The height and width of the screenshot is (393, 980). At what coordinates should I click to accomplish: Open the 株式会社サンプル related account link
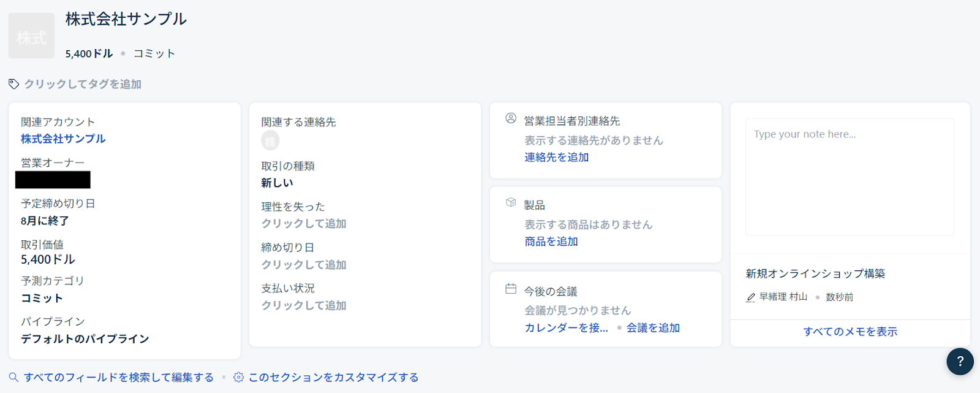[63, 139]
